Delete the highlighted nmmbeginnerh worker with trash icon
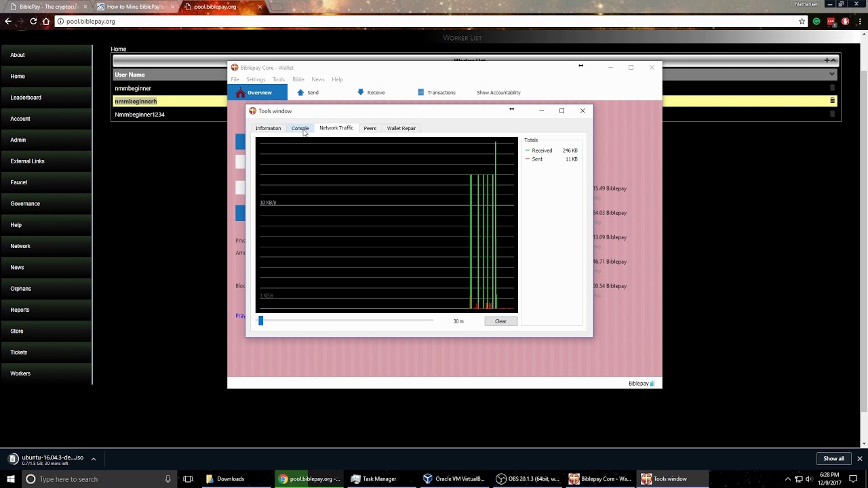This screenshot has height=488, width=868. (x=833, y=101)
